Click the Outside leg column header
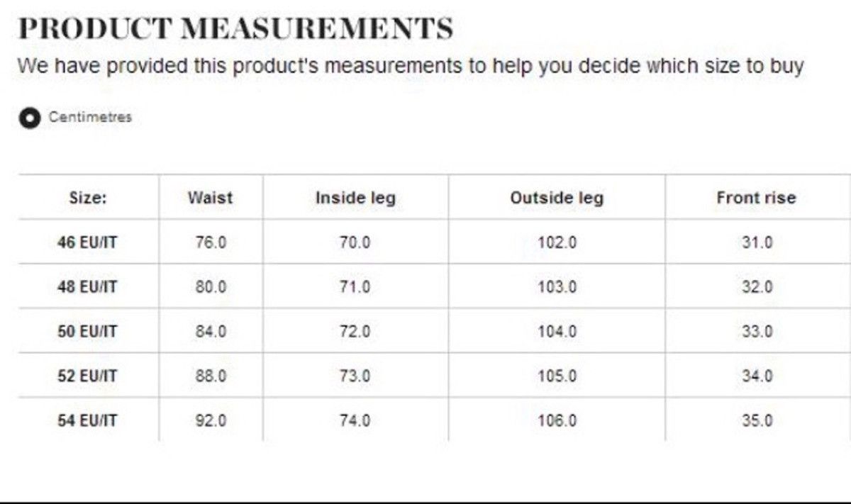This screenshot has height=504, width=851. (x=557, y=198)
